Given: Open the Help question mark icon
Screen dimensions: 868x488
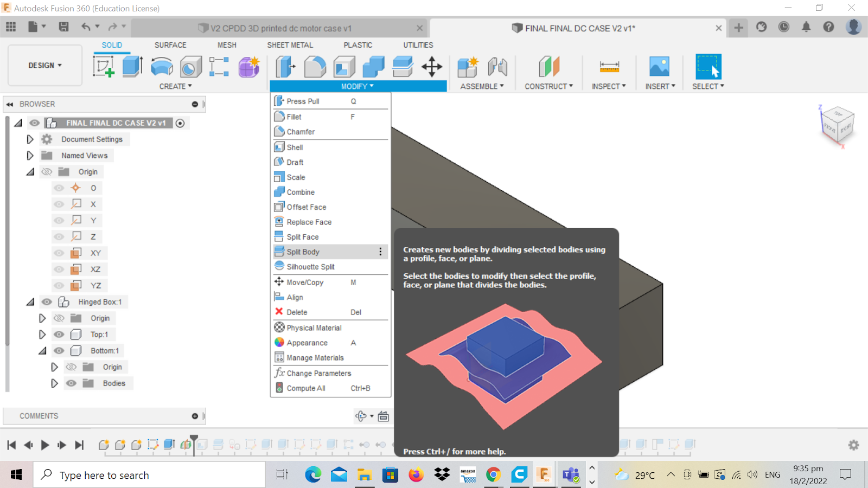Looking at the screenshot, I should pos(828,27).
